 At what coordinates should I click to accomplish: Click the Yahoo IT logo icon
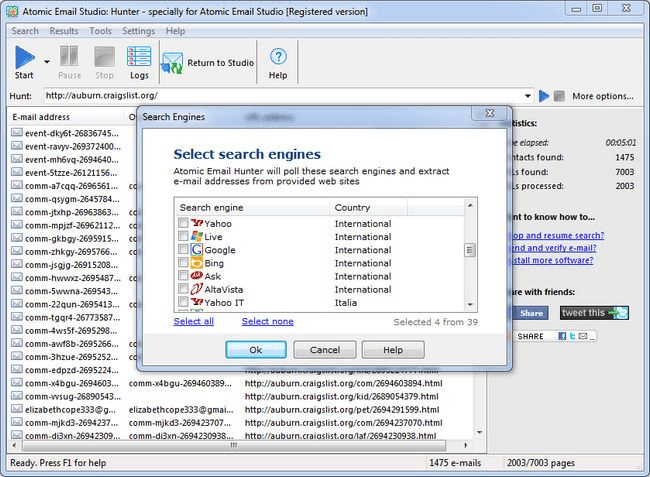tap(196, 302)
